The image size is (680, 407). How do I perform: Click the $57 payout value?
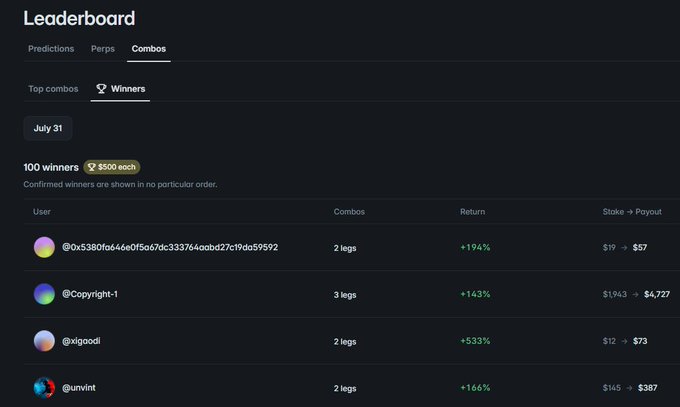[x=640, y=247]
